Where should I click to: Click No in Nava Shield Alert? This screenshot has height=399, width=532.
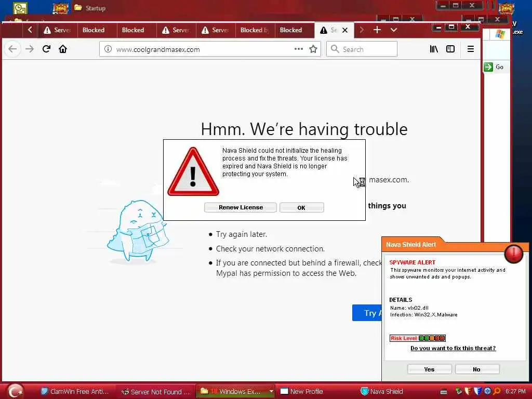point(477,369)
